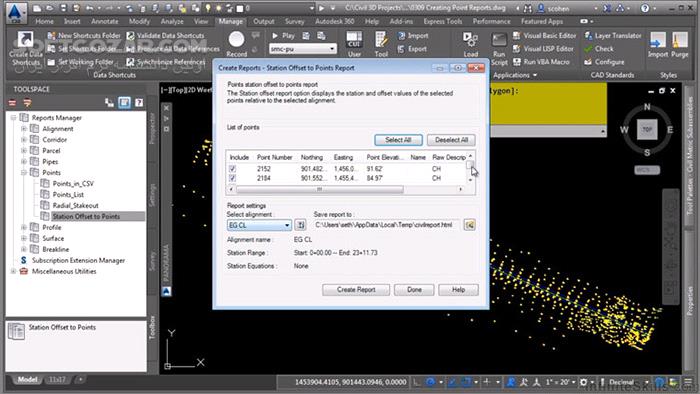The image size is (700, 394).
Task: Uncheck Include for point 2152
Action: click(x=232, y=169)
